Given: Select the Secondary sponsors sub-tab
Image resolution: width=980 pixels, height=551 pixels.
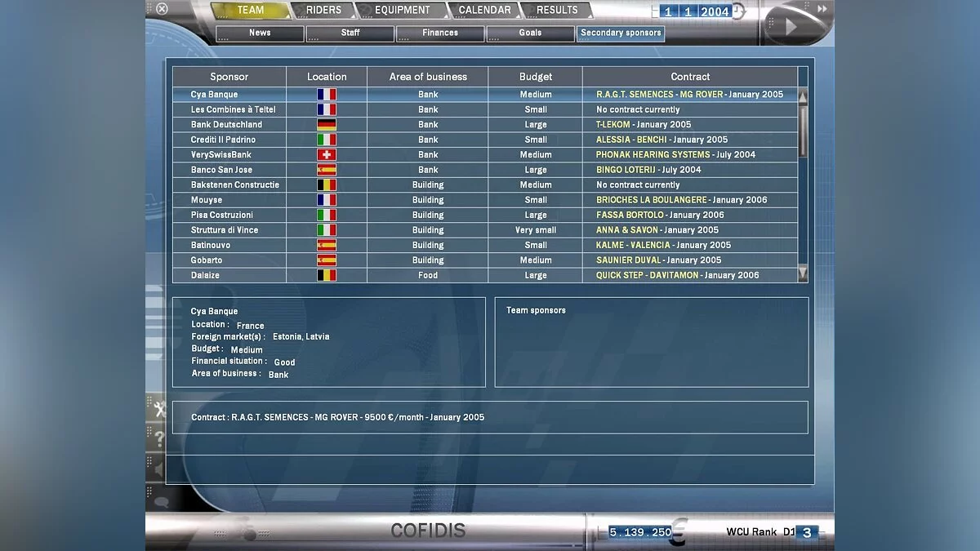Looking at the screenshot, I should [x=621, y=33].
